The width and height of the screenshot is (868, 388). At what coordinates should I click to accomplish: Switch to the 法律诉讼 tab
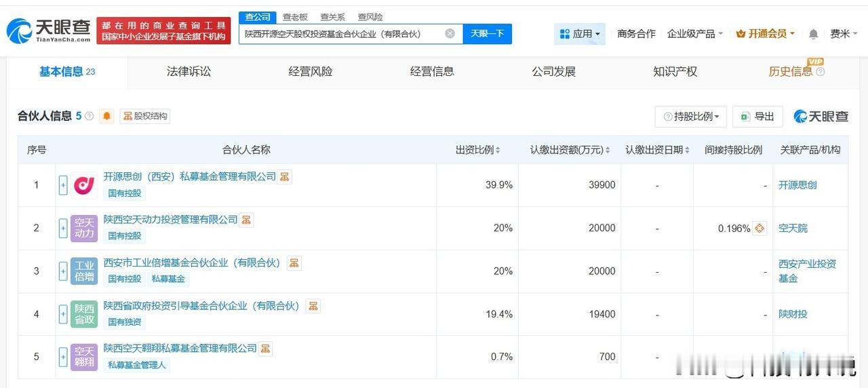[189, 71]
